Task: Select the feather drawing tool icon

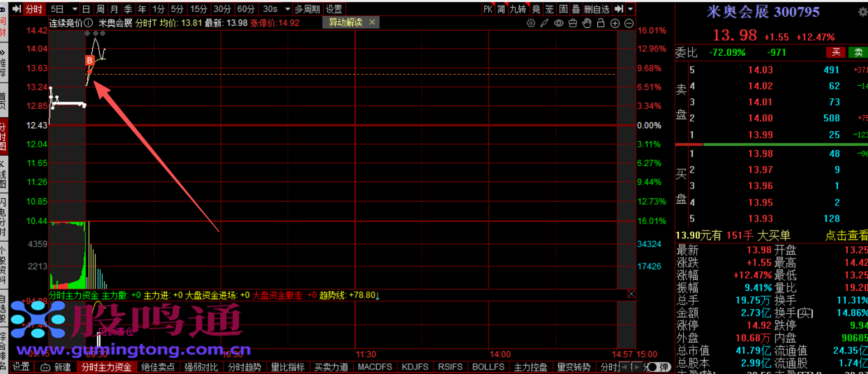Action: pos(545,23)
